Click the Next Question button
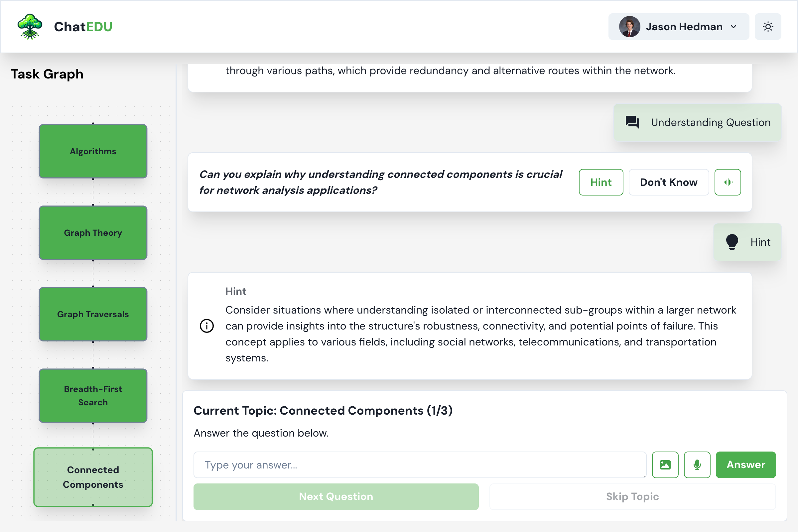 tap(336, 496)
